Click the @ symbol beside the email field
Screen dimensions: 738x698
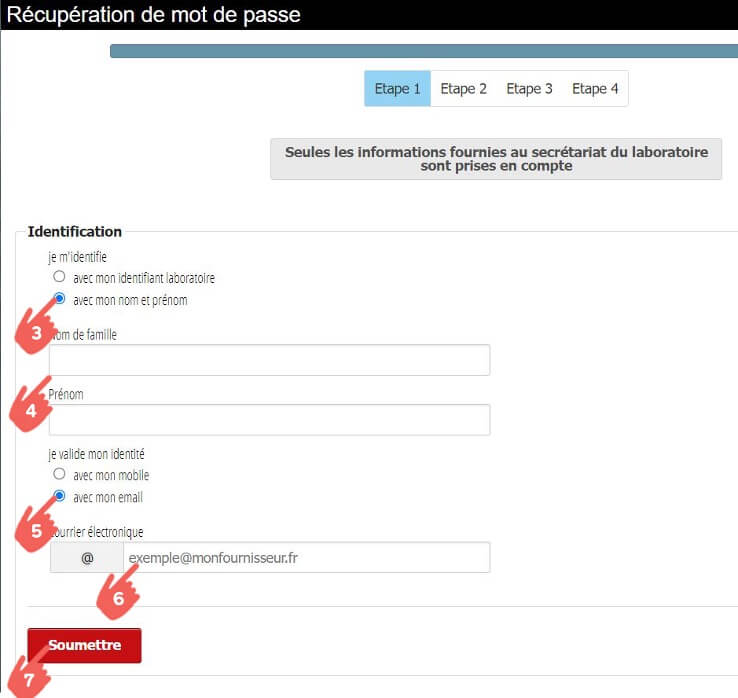tap(86, 558)
